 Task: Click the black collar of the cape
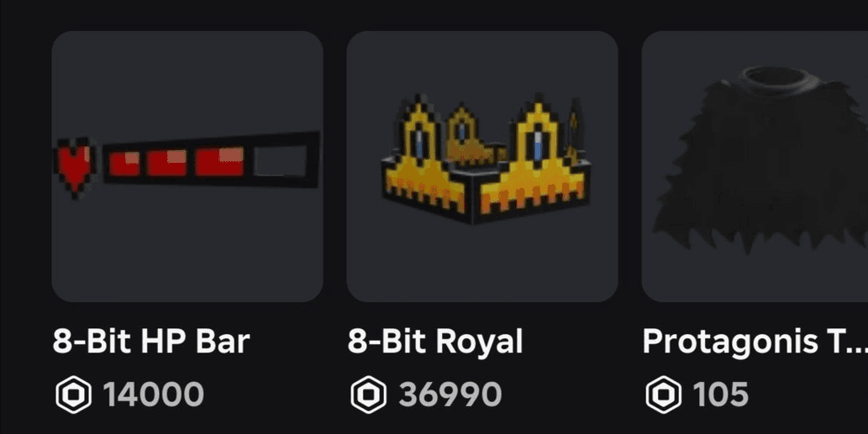[776, 81]
